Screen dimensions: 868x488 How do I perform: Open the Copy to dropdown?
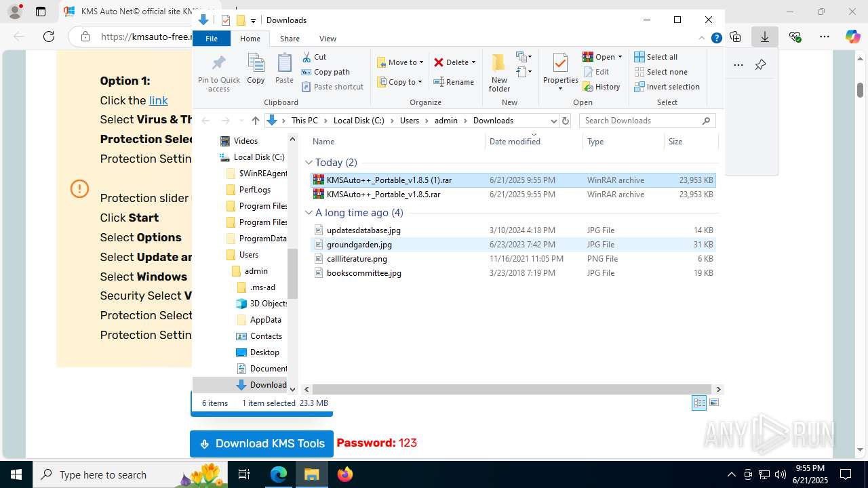click(x=400, y=82)
